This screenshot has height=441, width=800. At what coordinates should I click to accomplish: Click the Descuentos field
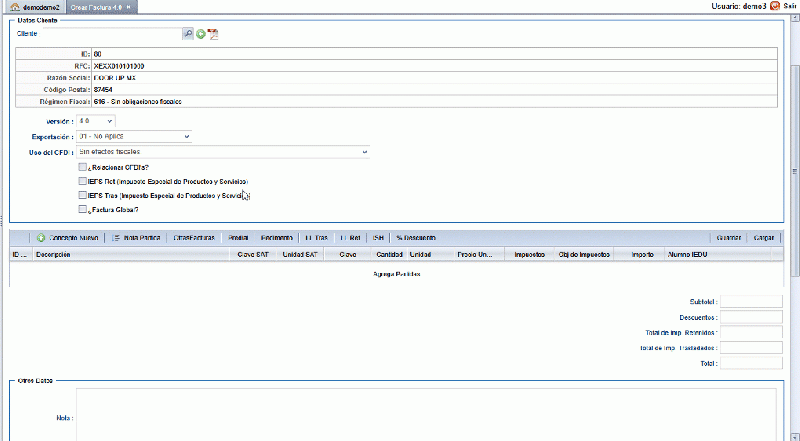751,317
